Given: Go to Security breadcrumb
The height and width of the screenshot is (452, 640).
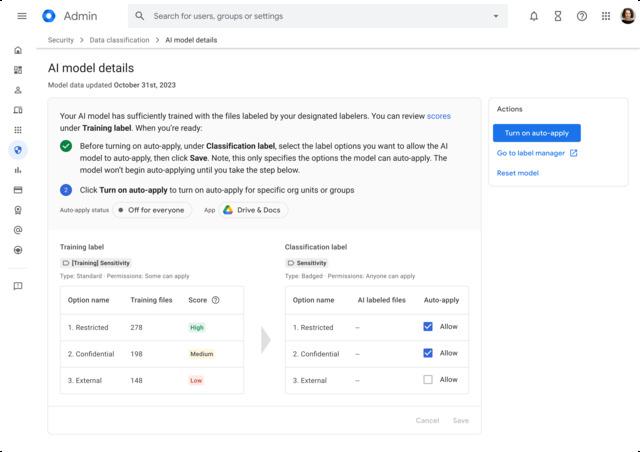Looking at the screenshot, I should click(x=63, y=40).
